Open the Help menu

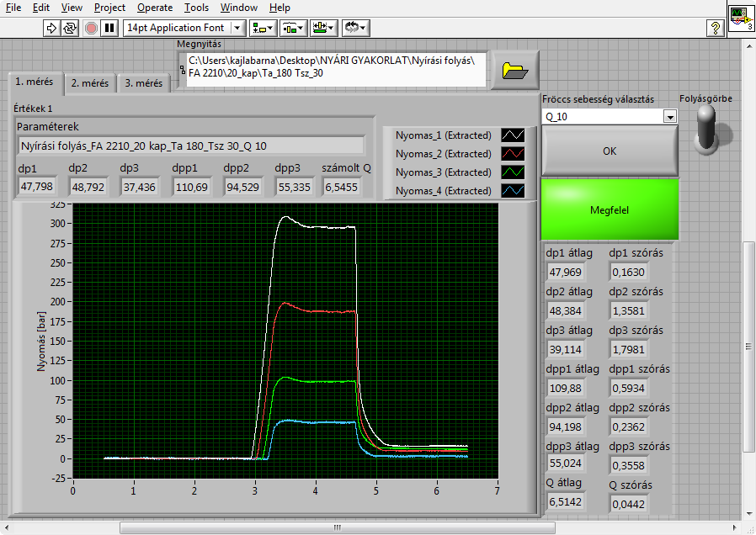[x=280, y=8]
